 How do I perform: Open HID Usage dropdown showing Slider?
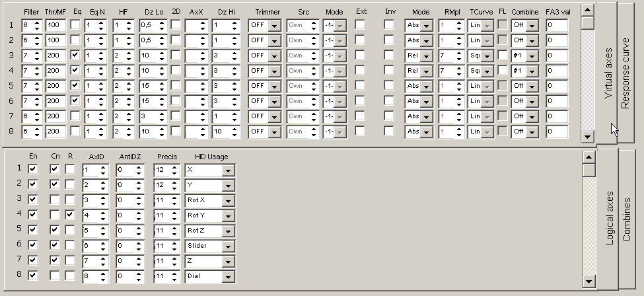click(229, 246)
